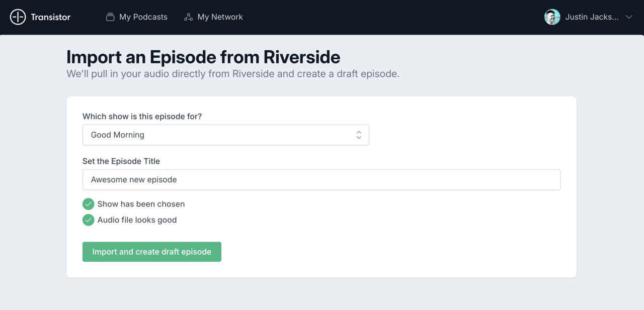The height and width of the screenshot is (310, 644).
Task: Select the episode title field containing Awesome new episode
Action: 321,179
